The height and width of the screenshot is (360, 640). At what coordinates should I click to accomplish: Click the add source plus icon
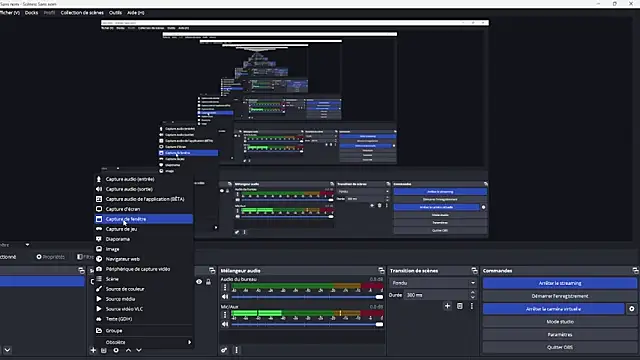point(93,350)
